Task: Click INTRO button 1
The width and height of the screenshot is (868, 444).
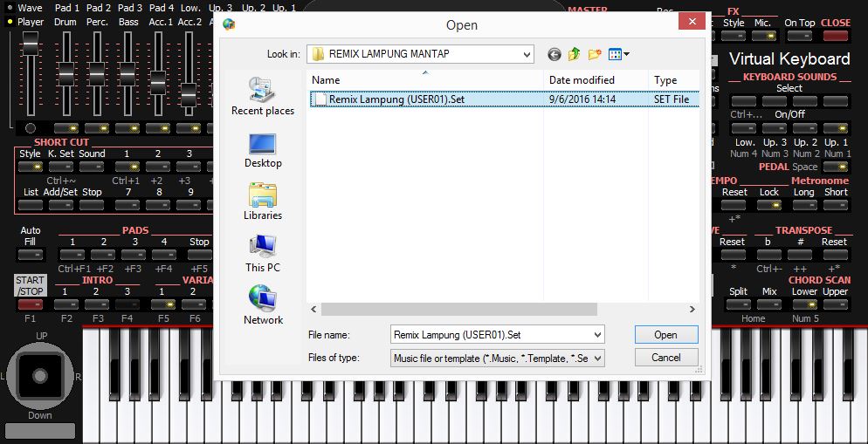Action: [65, 304]
